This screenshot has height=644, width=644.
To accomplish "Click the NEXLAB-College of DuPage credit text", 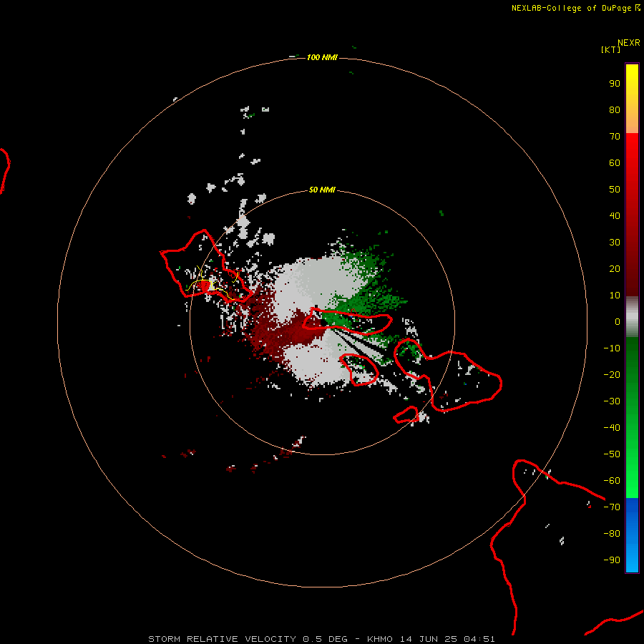I will (572, 8).
